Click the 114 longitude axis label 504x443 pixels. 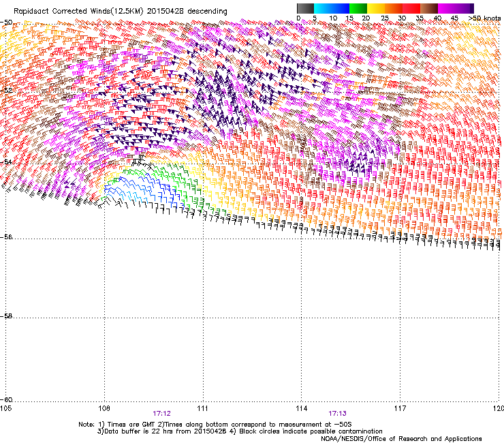pos(301,408)
